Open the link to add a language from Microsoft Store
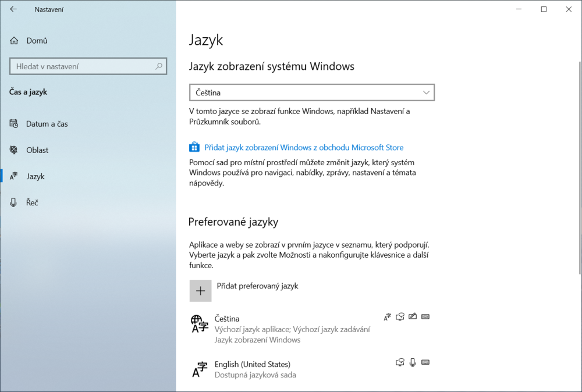The image size is (582, 392). (303, 148)
